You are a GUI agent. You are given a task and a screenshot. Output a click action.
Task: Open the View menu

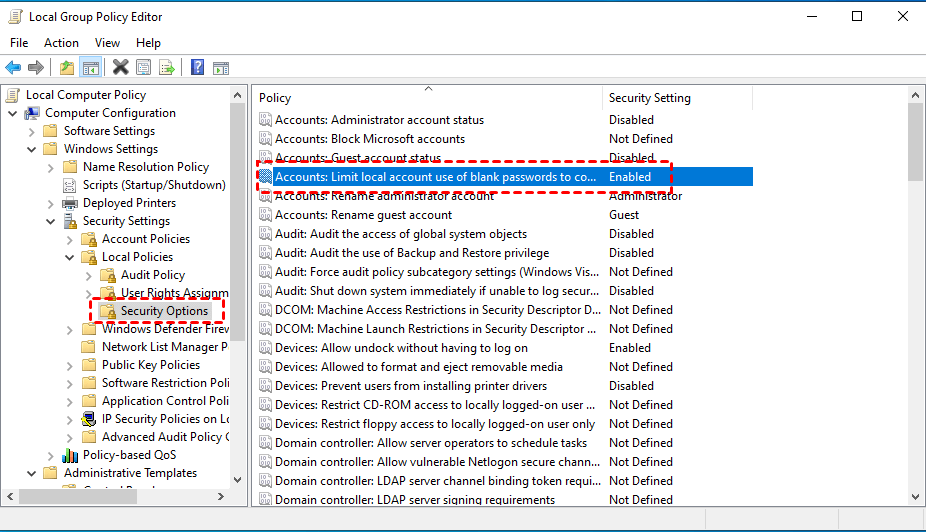coord(107,43)
